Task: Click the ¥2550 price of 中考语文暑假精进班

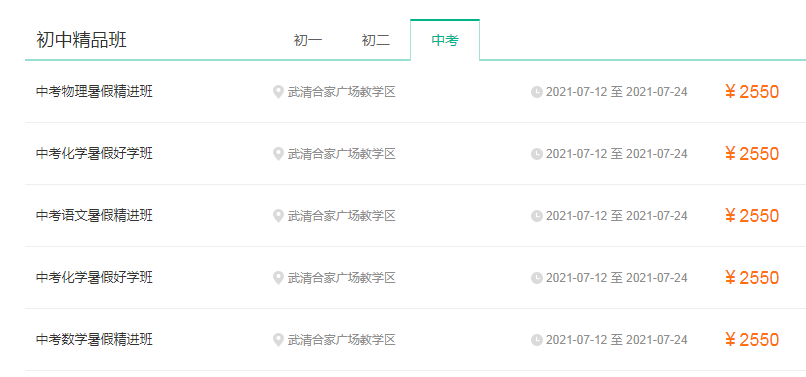Action: click(752, 216)
